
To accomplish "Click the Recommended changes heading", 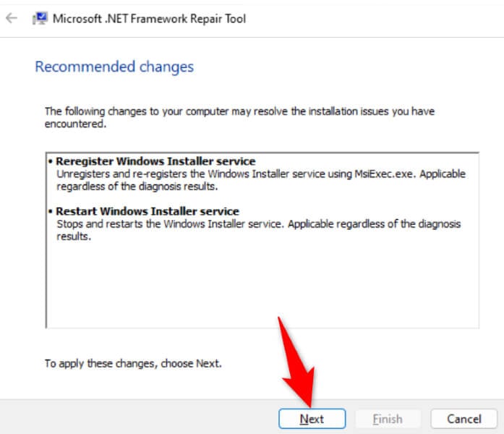I will (x=114, y=67).
